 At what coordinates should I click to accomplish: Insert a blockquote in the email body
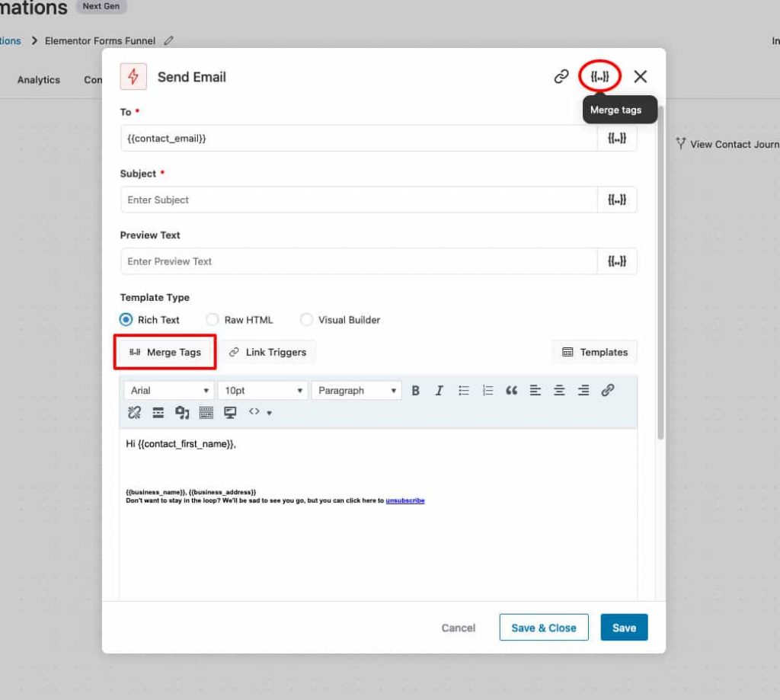click(511, 390)
